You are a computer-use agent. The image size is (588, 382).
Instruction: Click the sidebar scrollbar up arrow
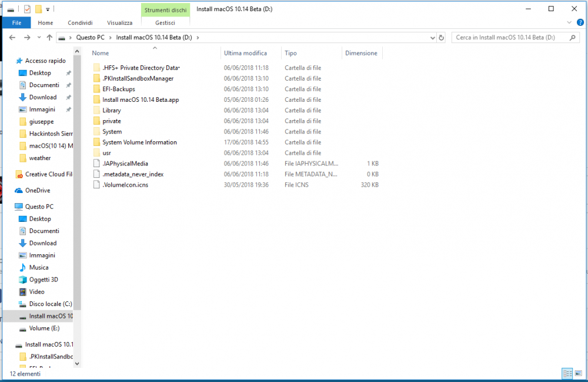pyautogui.click(x=77, y=51)
